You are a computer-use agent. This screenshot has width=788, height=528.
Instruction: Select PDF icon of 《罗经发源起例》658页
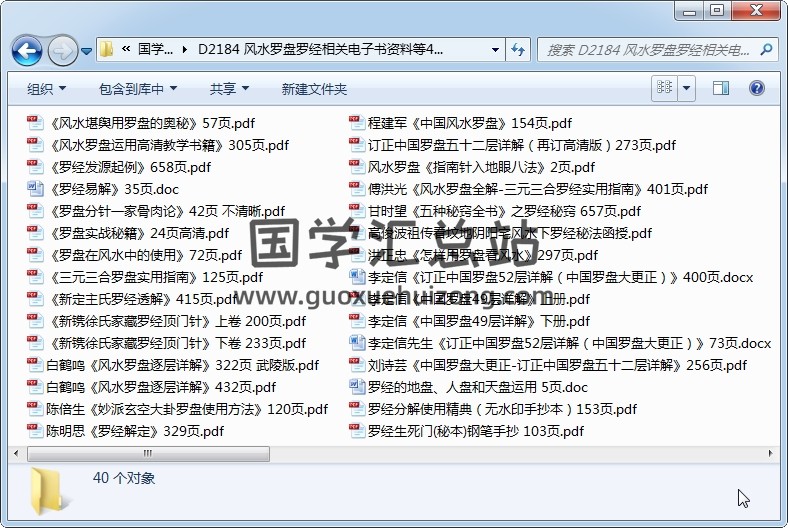pos(35,167)
